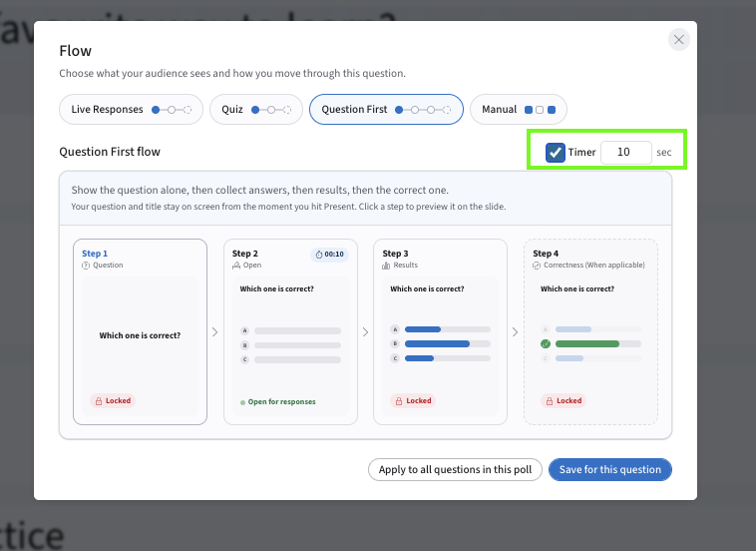
Task: Click the Open for responses status
Action: pos(277,402)
